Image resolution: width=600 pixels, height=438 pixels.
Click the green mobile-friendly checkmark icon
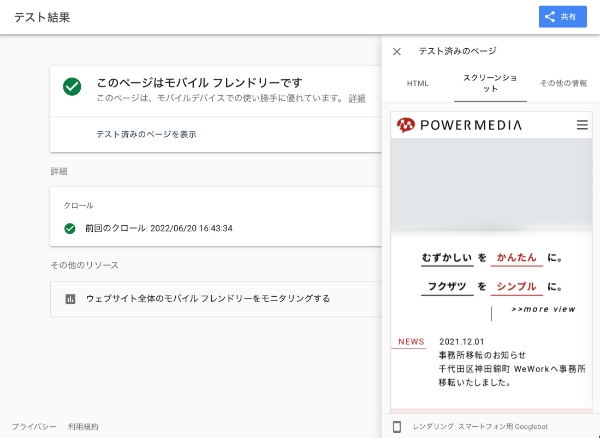[72, 86]
